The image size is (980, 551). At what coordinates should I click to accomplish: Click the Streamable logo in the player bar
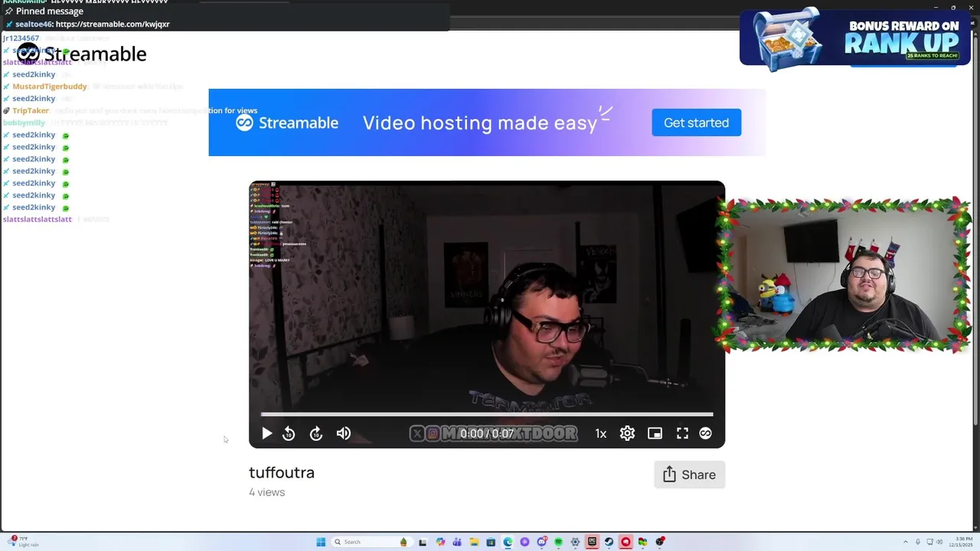tap(705, 433)
